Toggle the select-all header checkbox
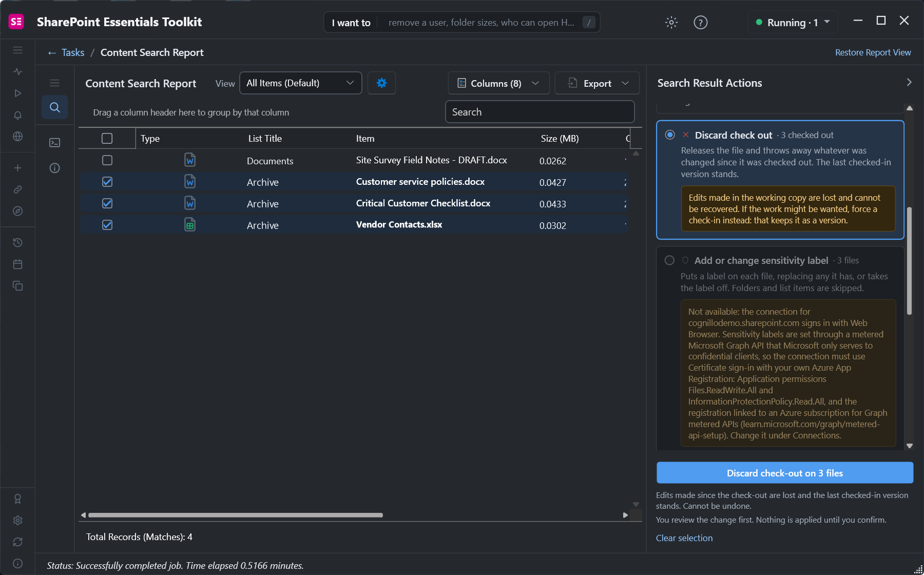 tap(107, 139)
